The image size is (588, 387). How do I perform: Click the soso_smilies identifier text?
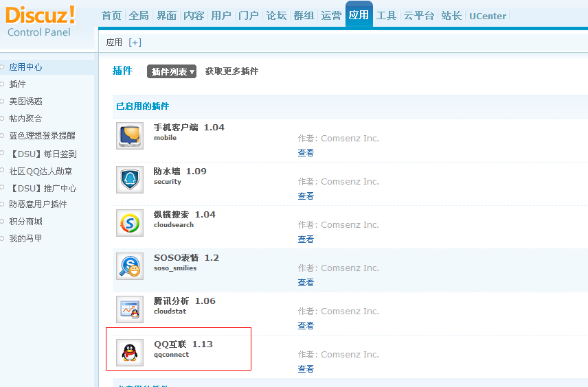point(175,268)
